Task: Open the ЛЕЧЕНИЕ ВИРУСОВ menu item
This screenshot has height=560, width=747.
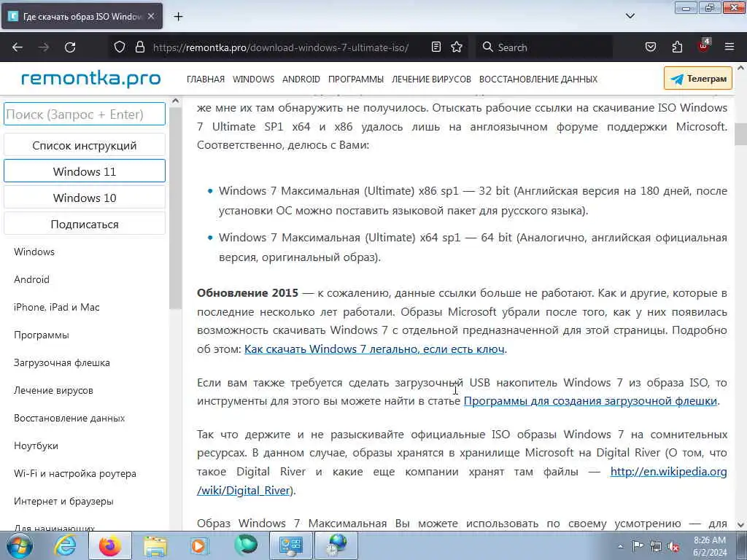Action: (x=431, y=79)
